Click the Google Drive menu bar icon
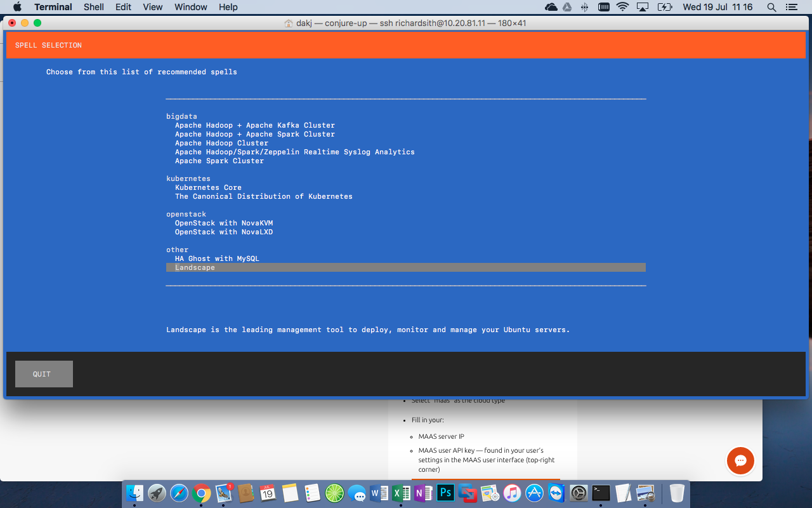 (x=568, y=7)
